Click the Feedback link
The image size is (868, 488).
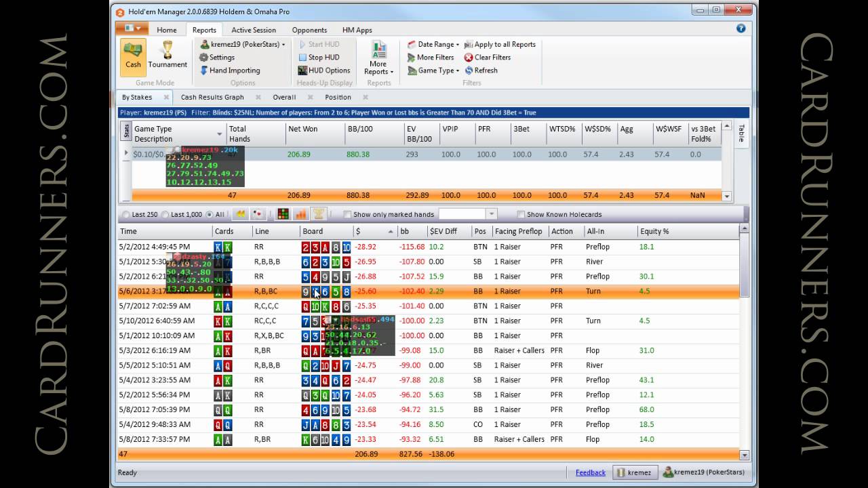coord(591,472)
